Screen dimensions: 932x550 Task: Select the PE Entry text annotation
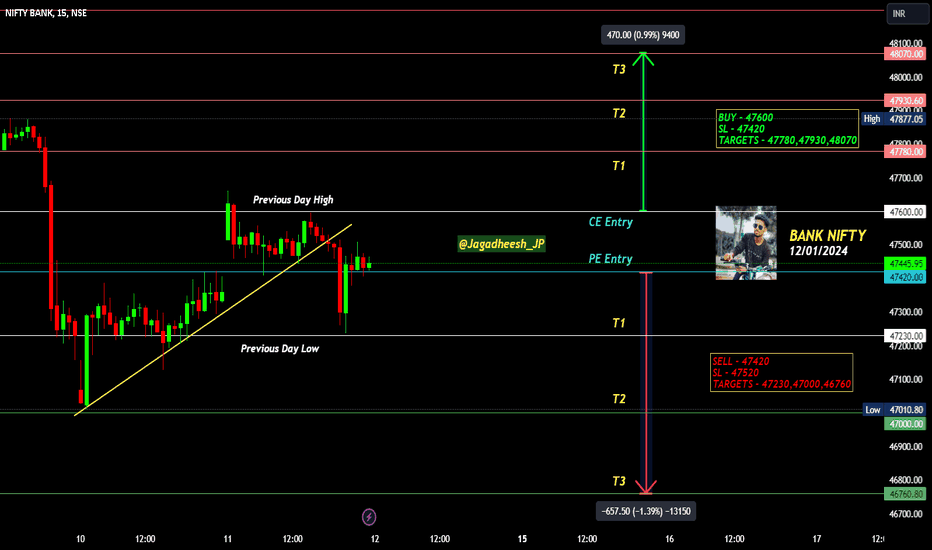coord(610,259)
